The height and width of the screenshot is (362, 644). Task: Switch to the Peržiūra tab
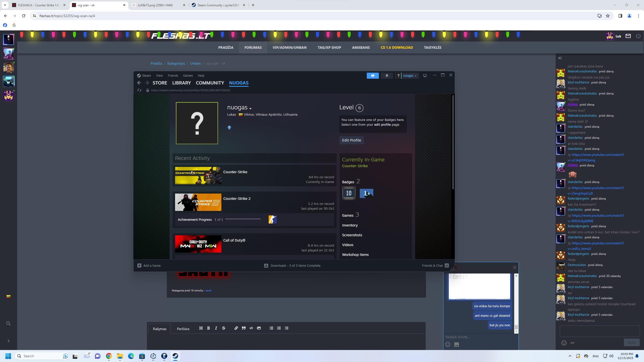pyautogui.click(x=183, y=329)
